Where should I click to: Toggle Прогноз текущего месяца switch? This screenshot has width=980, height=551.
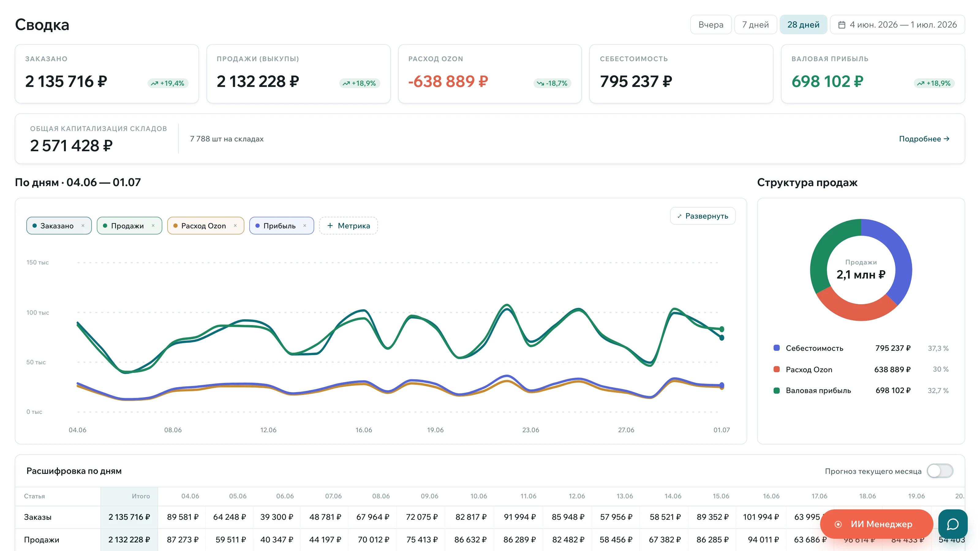point(940,471)
